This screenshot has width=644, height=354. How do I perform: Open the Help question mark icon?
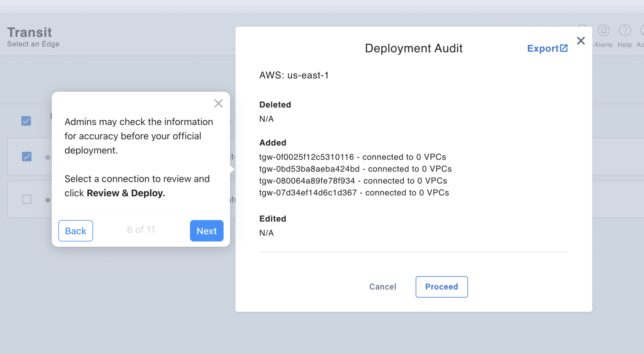point(625,31)
